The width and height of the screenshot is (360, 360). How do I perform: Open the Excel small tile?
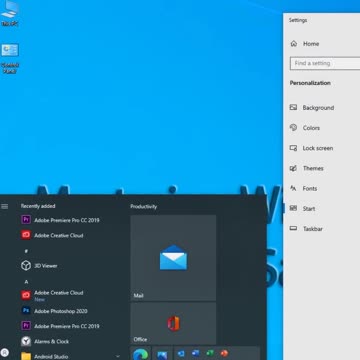click(x=210, y=353)
